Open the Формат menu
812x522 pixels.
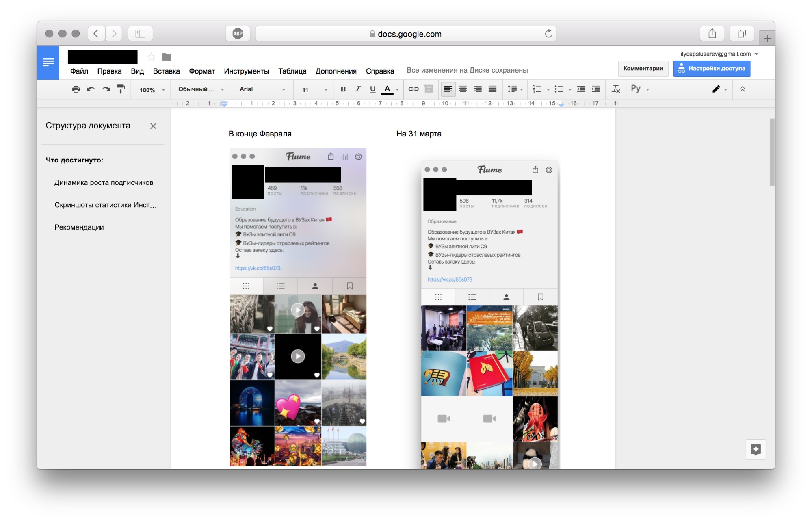click(202, 71)
